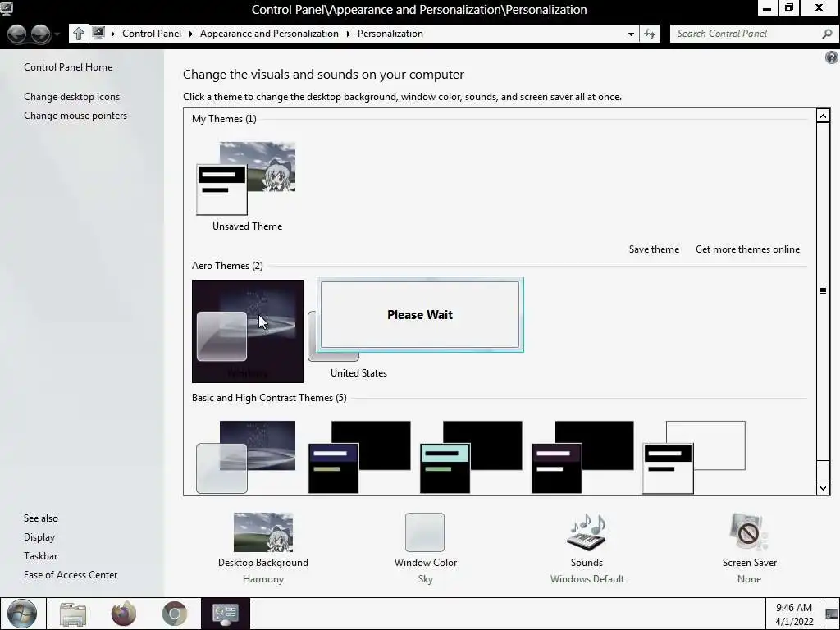
Task: Click Show desktop icon beside the clock
Action: pos(832,614)
